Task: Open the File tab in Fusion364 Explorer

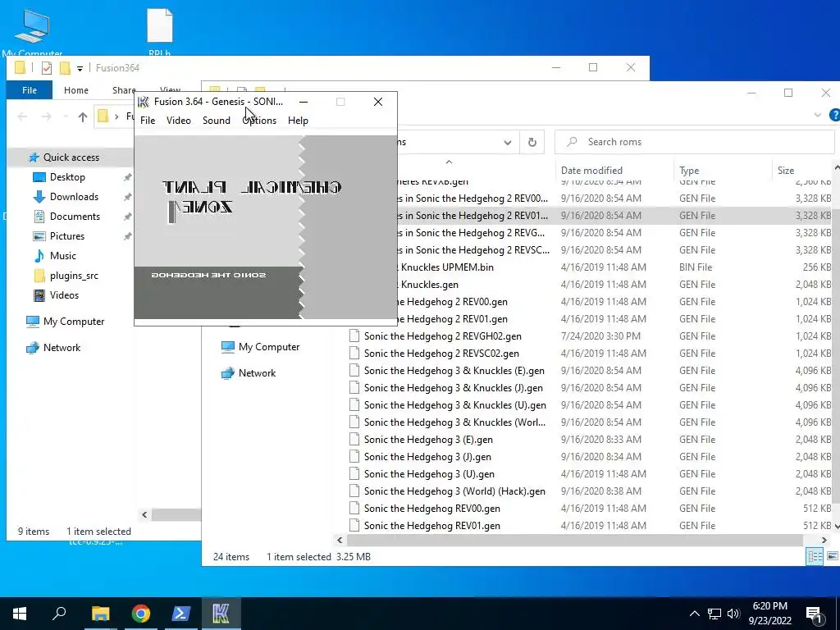Action: tap(30, 90)
